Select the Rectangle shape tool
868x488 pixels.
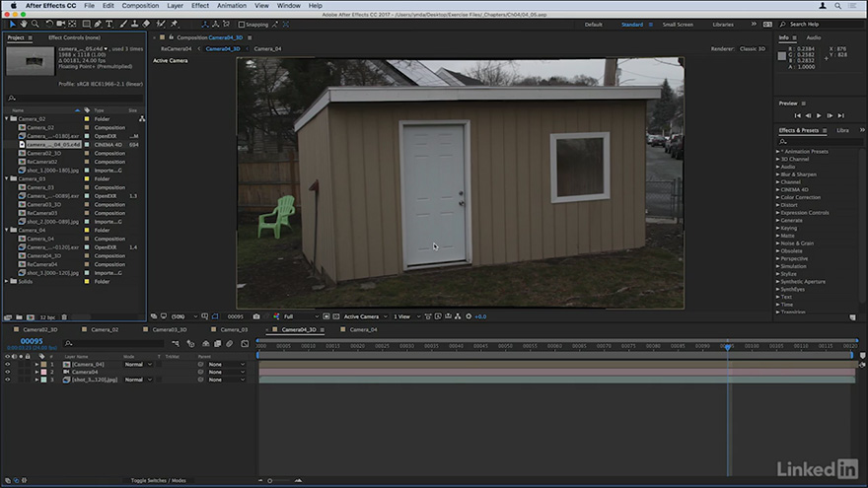point(87,24)
